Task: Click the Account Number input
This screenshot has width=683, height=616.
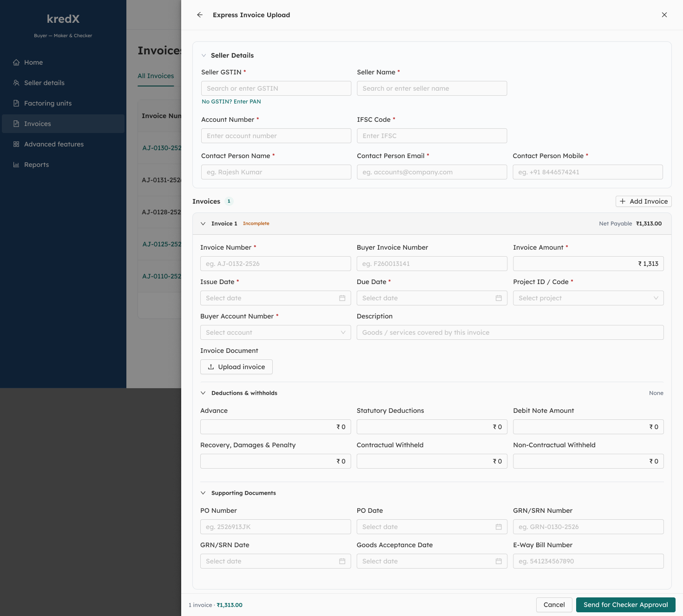Action: coord(276,136)
